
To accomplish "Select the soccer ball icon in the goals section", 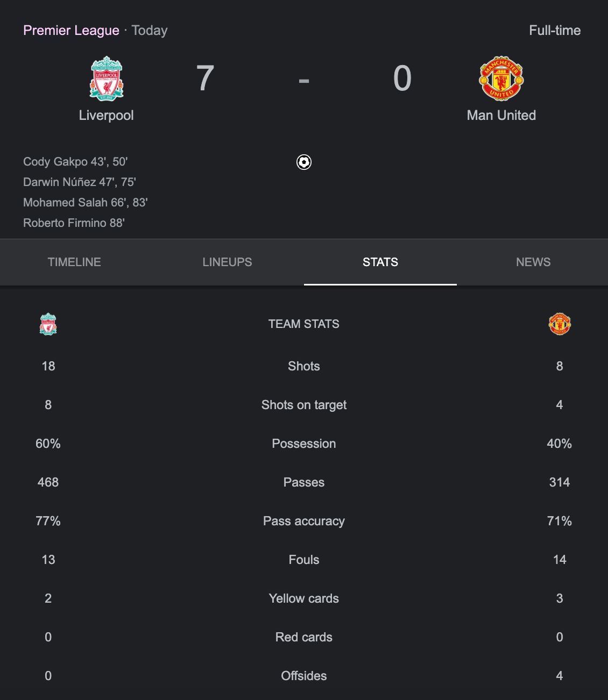I will [x=303, y=162].
